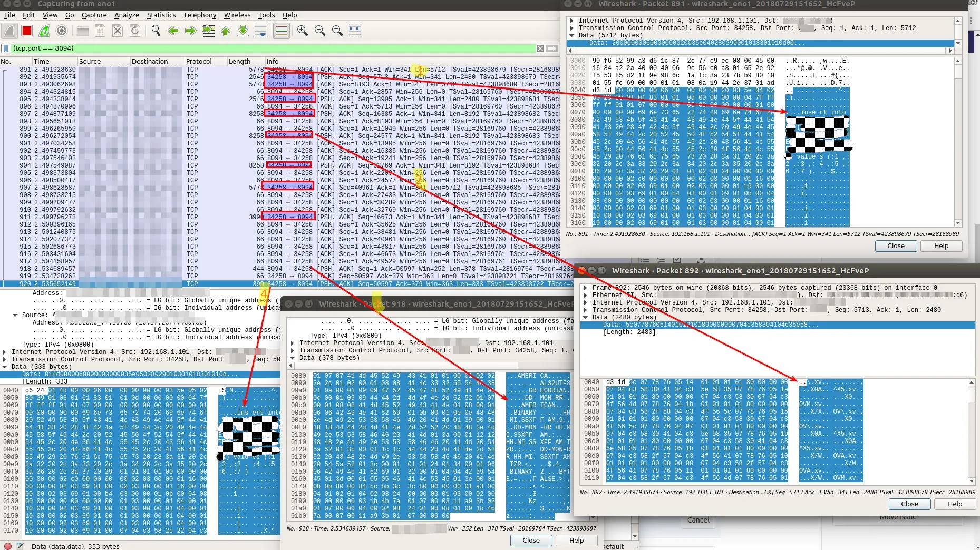The height and width of the screenshot is (550, 980).
Task: Clear the display filter with the X icon
Action: (540, 48)
